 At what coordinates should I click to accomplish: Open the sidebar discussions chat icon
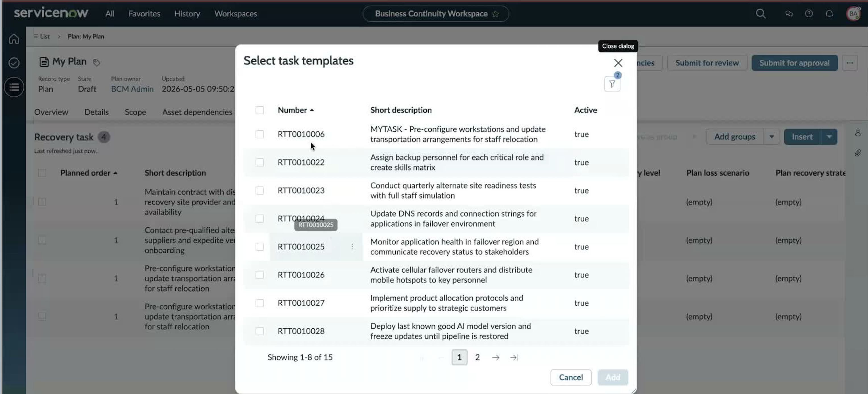pos(789,14)
